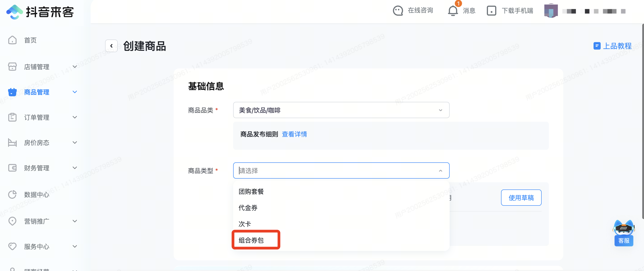
Task: Click the 查看详情 link
Action: click(x=294, y=134)
